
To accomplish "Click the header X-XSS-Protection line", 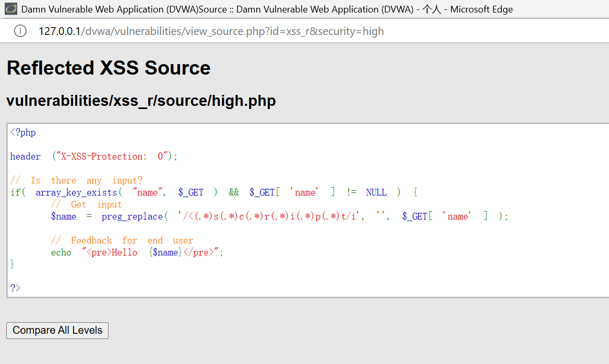I will click(x=93, y=156).
